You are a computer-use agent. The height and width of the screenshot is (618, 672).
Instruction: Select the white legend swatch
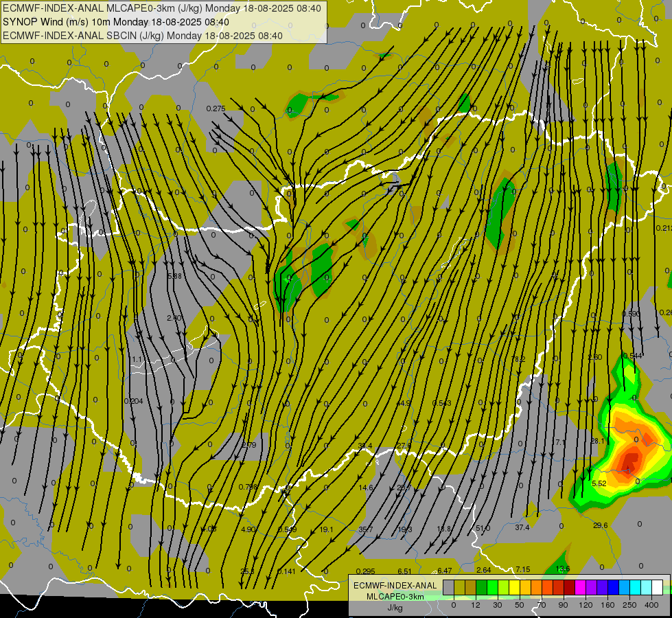click(x=658, y=587)
